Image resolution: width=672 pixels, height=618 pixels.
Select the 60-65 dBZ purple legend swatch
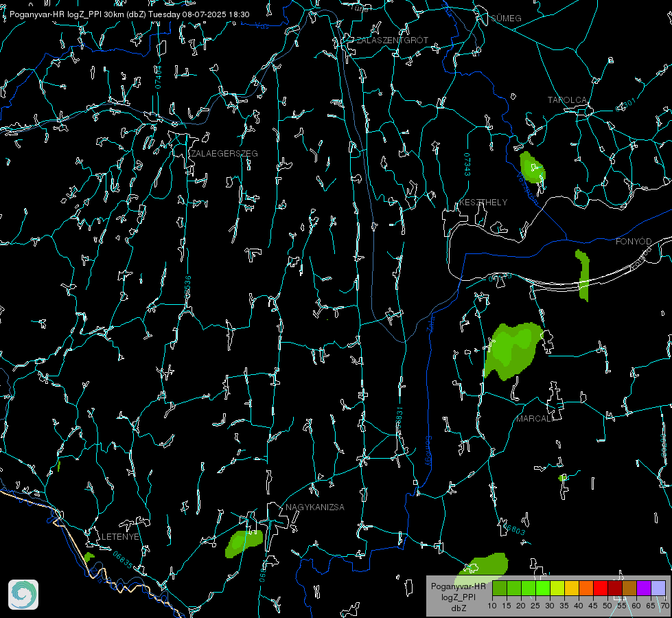pyautogui.click(x=644, y=588)
